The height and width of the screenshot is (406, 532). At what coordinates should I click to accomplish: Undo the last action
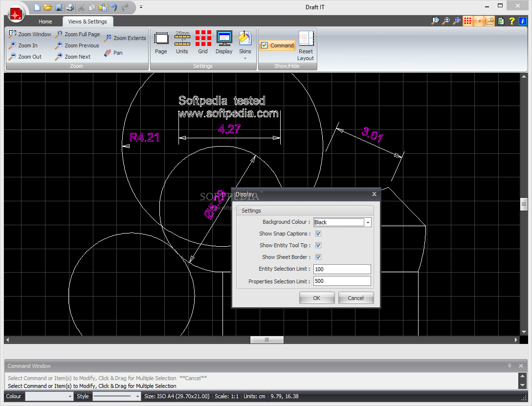click(x=113, y=7)
